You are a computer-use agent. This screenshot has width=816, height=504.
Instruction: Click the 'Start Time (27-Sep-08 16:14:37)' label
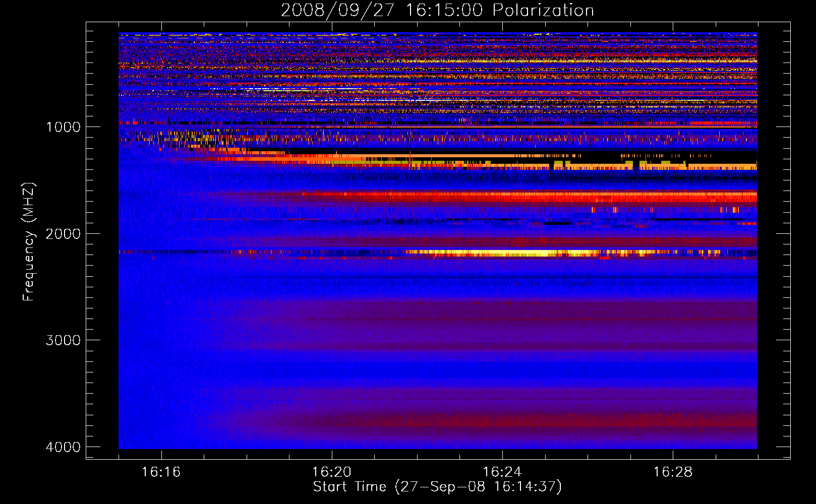437,487
